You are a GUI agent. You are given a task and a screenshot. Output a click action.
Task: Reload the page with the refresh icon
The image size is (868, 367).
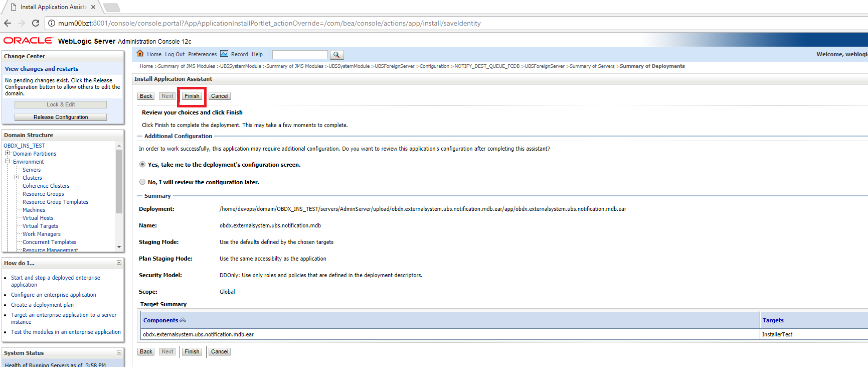coord(36,23)
